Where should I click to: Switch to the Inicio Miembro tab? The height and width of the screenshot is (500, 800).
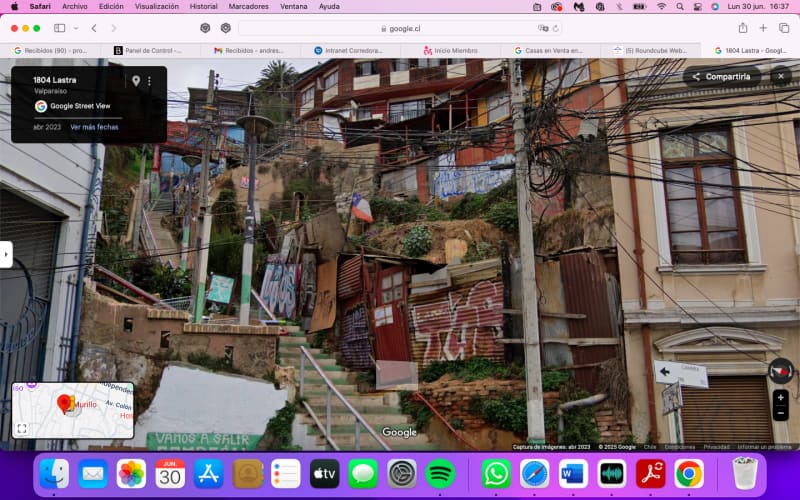click(451, 51)
